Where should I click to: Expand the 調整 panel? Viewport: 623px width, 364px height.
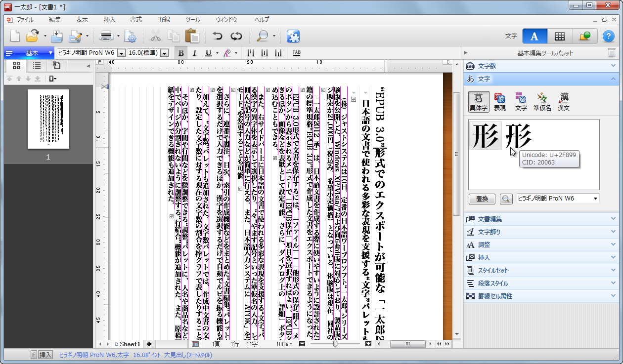click(541, 244)
